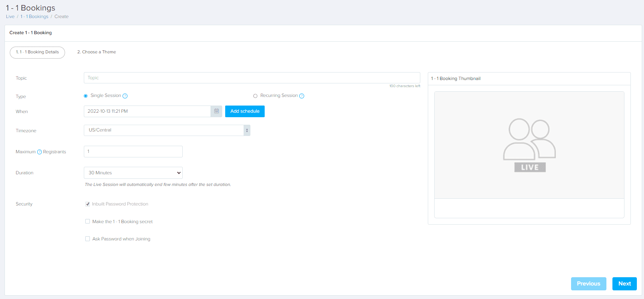Go to Live breadcrumb link

[x=10, y=17]
